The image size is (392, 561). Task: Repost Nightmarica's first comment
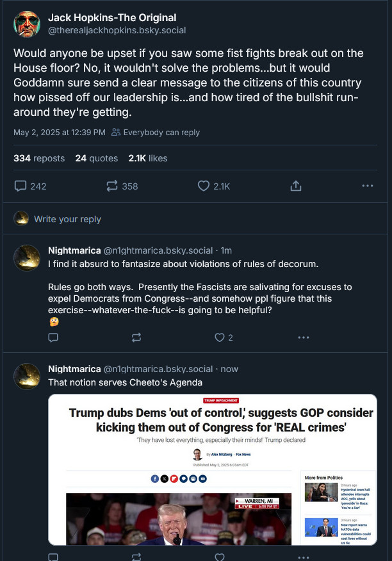136,337
